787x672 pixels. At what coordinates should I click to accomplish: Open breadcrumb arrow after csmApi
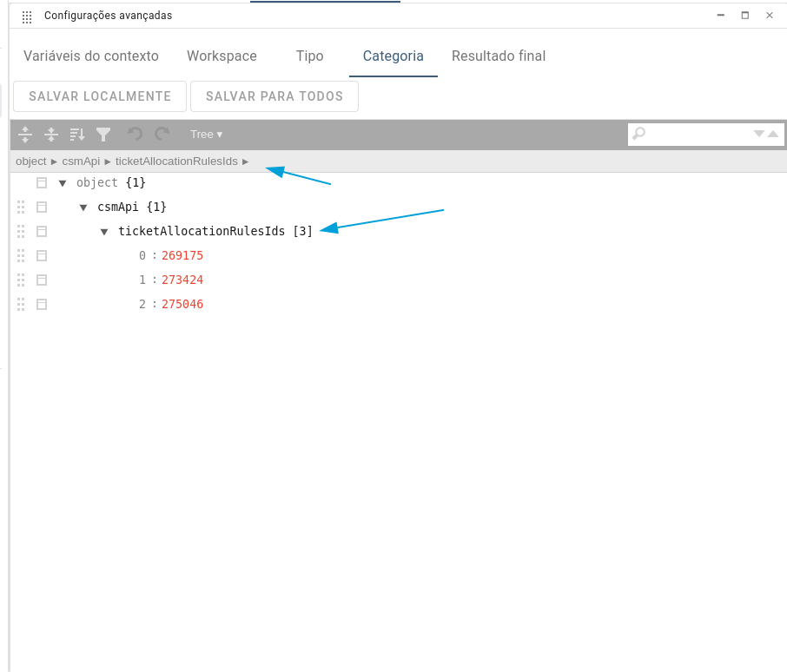click(x=108, y=162)
